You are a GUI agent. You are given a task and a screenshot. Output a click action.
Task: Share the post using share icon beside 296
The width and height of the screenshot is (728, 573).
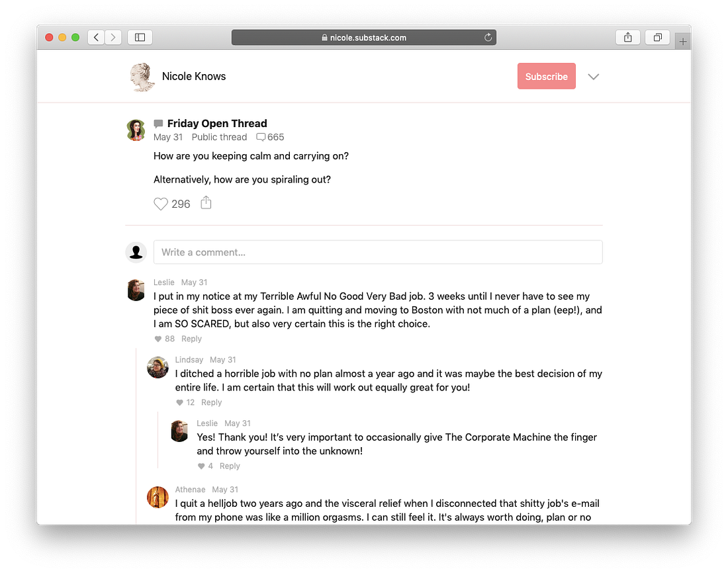[206, 203]
